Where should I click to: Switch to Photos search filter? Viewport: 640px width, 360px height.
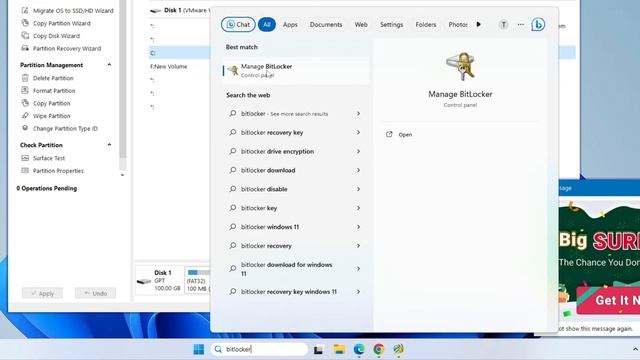tap(458, 24)
